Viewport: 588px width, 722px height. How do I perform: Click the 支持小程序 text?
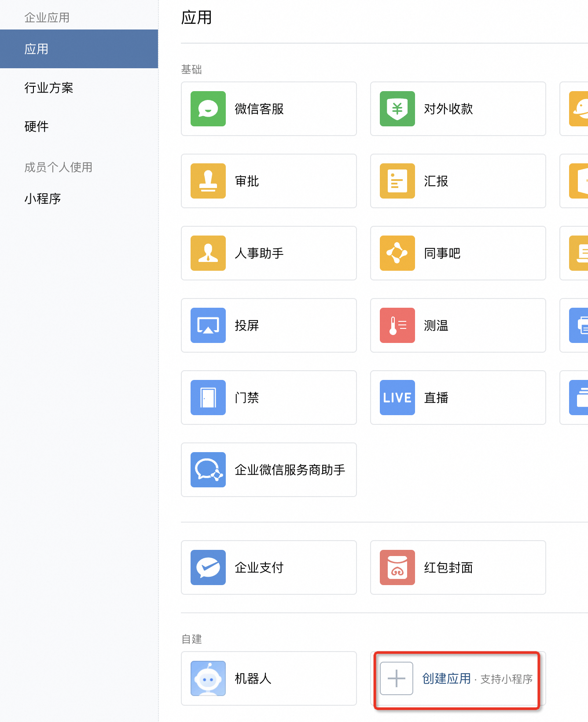pos(507,679)
